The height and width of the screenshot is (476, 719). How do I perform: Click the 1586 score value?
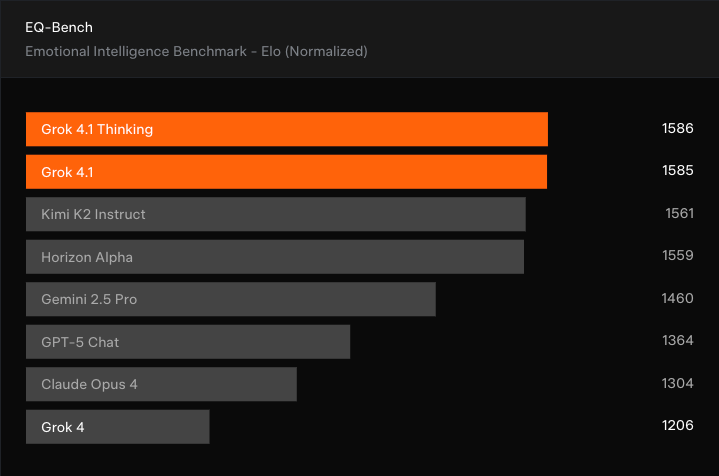(x=677, y=129)
